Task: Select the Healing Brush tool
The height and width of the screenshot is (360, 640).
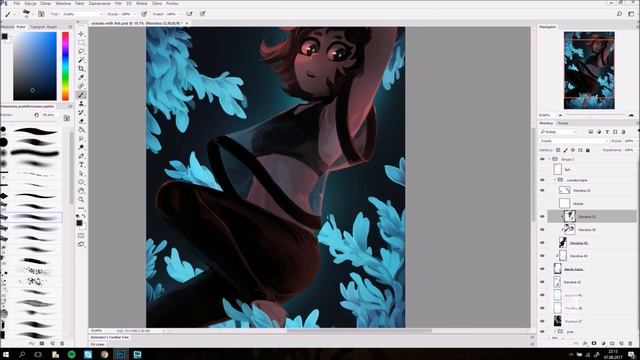Action: coord(81,86)
